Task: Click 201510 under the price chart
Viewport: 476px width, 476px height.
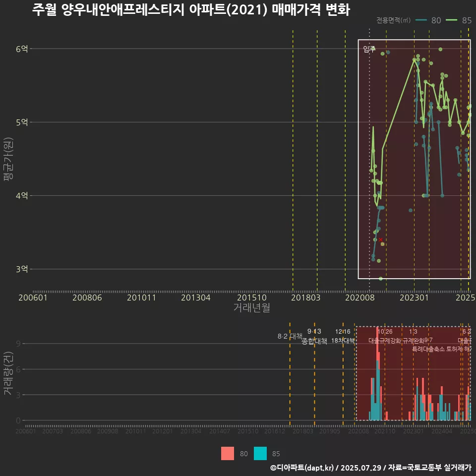Action: pyautogui.click(x=252, y=297)
